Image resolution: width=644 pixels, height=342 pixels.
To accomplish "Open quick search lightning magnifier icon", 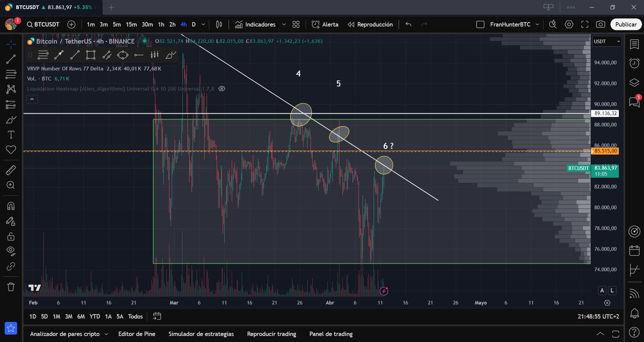I will coord(554,25).
